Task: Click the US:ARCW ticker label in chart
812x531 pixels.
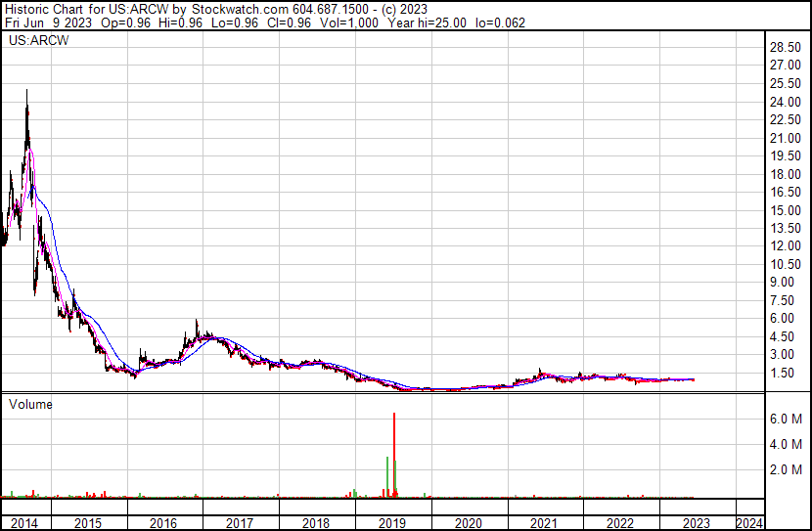Action: pos(39,40)
